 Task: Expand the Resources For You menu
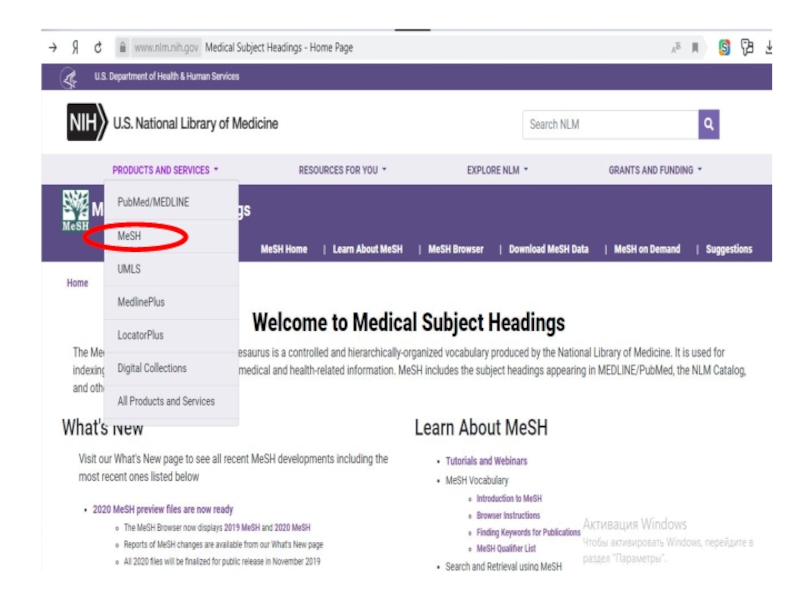click(x=342, y=170)
